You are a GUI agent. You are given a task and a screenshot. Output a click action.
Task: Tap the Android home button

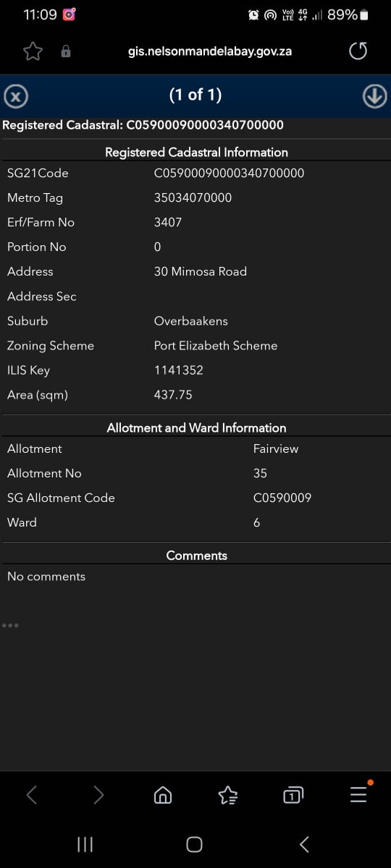coord(194,844)
